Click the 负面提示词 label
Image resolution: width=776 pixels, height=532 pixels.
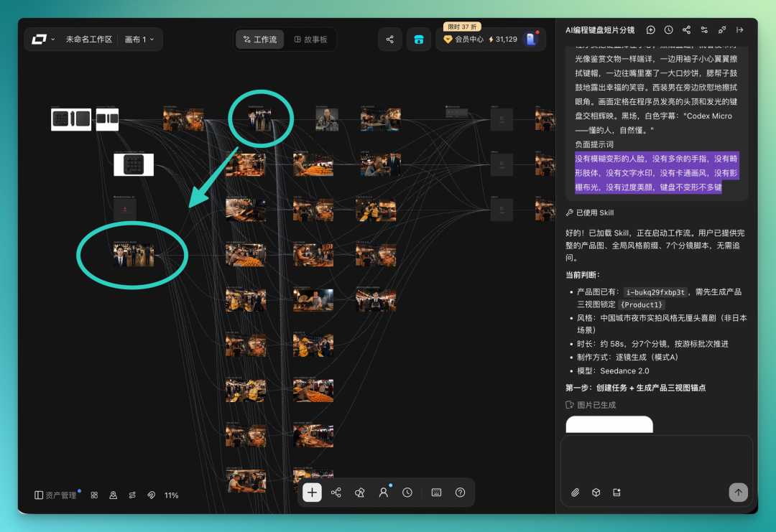594,144
